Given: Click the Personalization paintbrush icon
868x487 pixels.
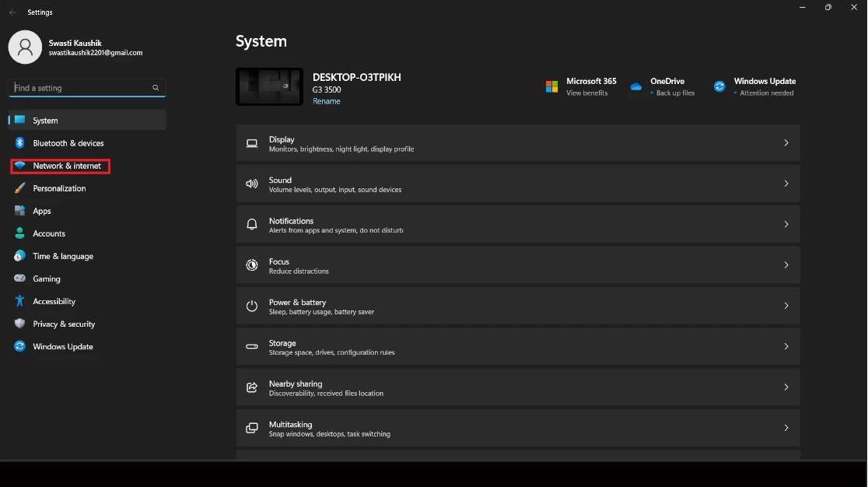Looking at the screenshot, I should (20, 188).
